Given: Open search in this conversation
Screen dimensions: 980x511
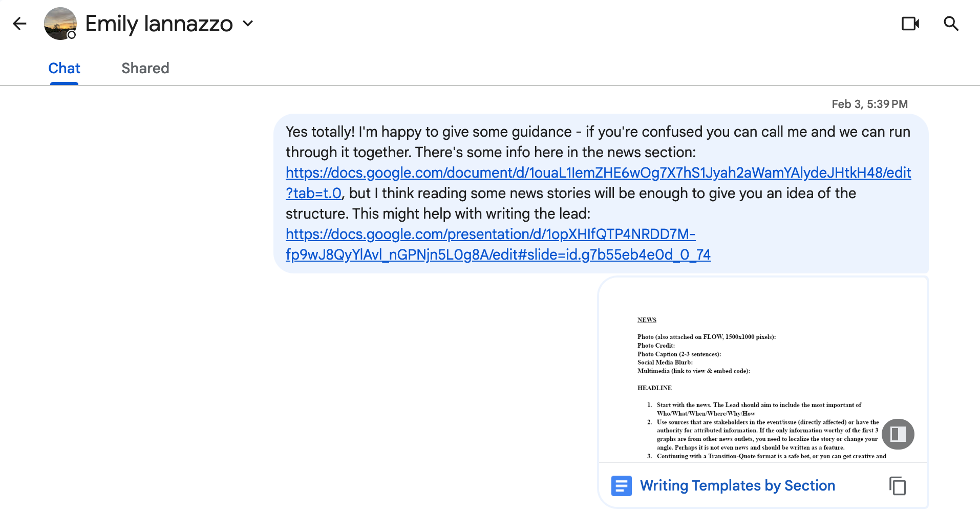Looking at the screenshot, I should (x=951, y=24).
